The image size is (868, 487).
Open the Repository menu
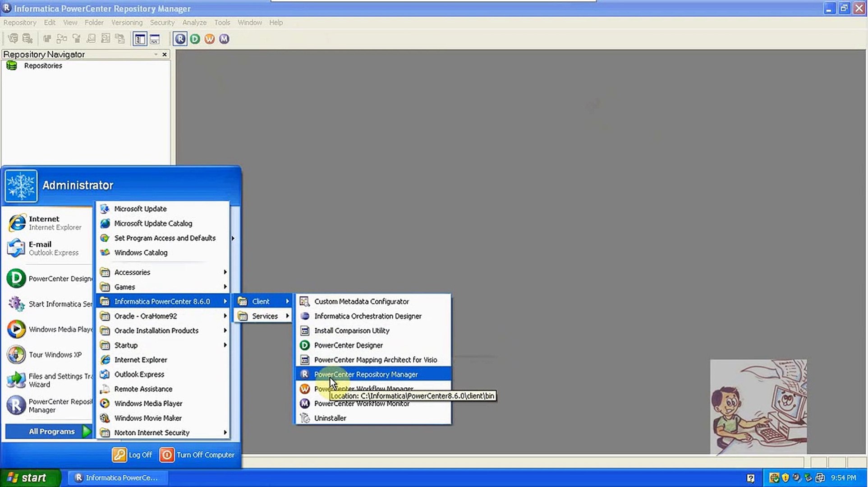[x=20, y=23]
